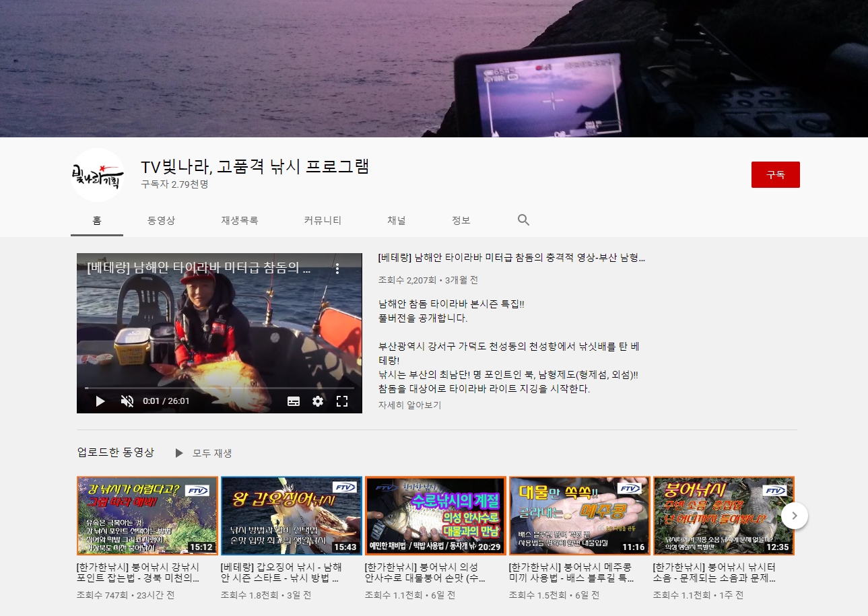This screenshot has height=616, width=868.
Task: Open video player settings gear
Action: tap(318, 401)
